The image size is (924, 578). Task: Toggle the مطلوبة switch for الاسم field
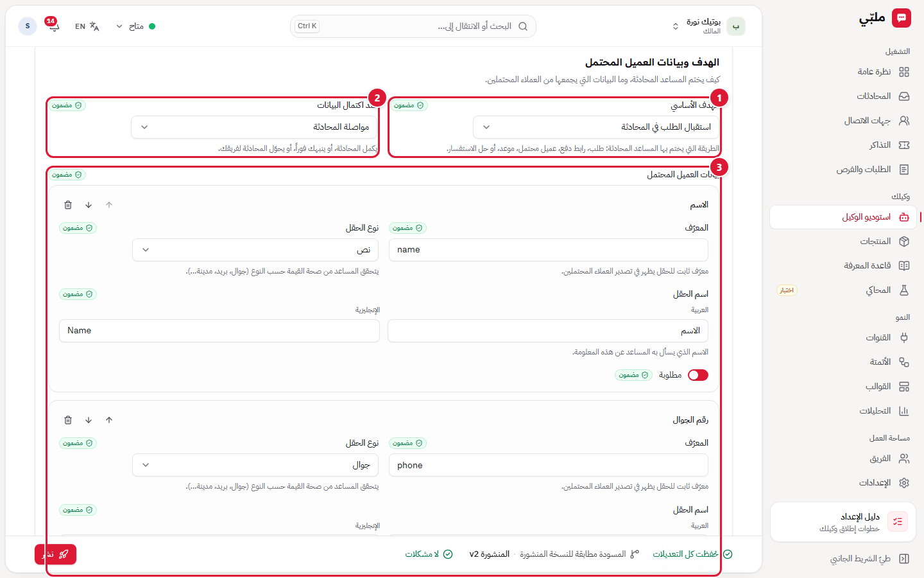pyautogui.click(x=698, y=375)
